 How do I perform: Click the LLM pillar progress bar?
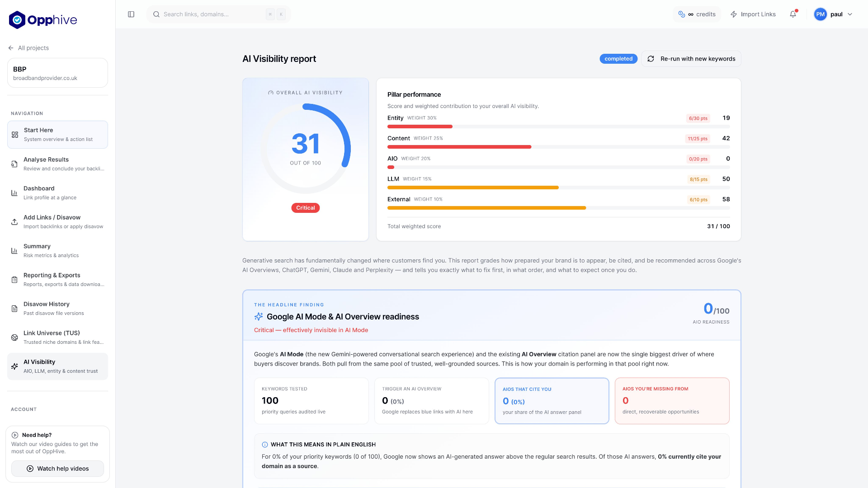[558, 188]
